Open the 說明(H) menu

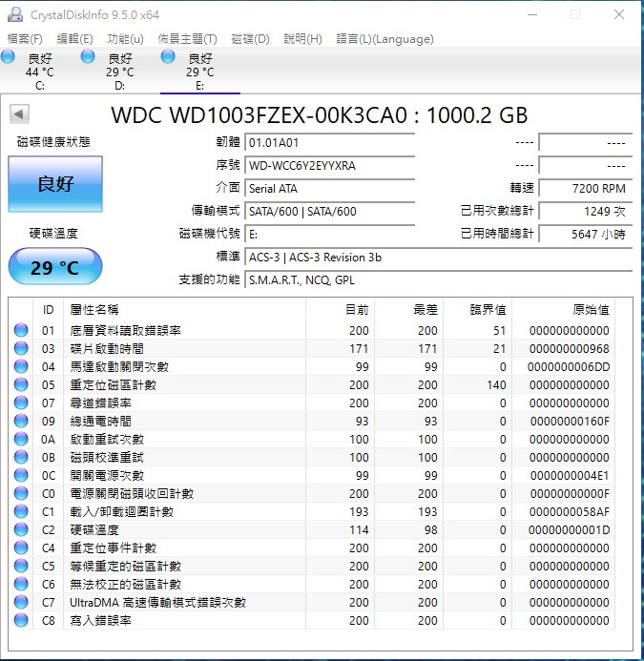coord(302,39)
